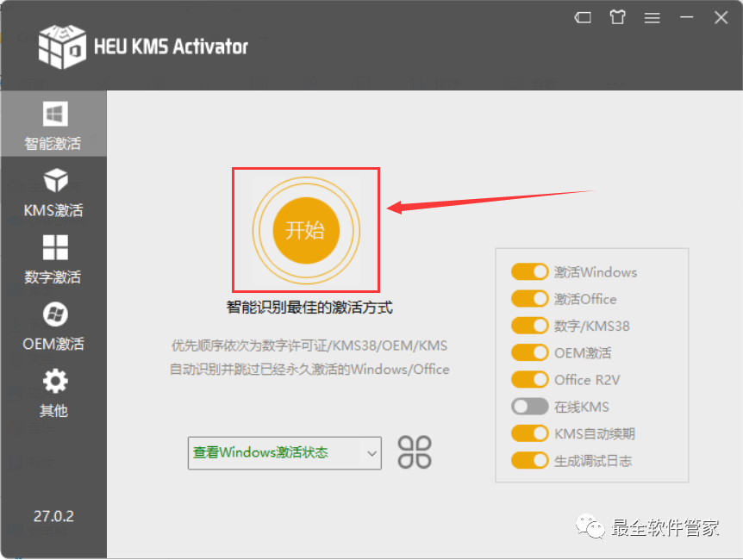Click the HEU KMS Activator cube logo
The image size is (743, 560).
[x=62, y=47]
